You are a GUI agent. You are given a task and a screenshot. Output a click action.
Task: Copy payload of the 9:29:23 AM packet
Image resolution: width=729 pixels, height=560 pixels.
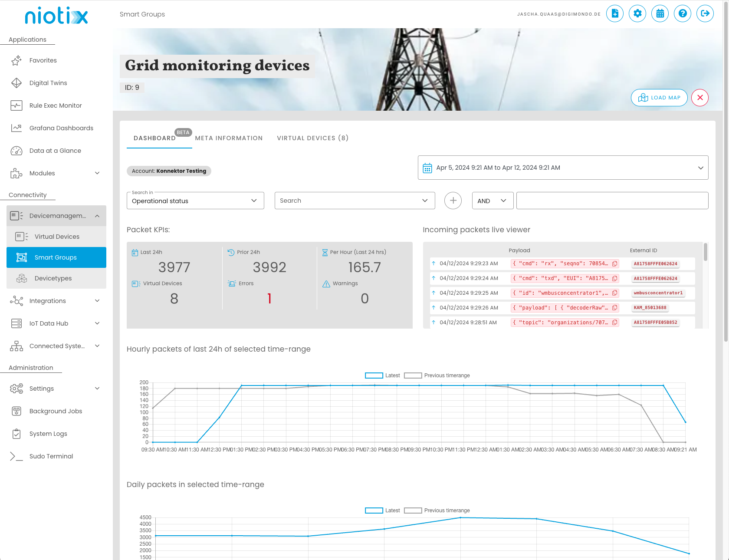point(614,264)
